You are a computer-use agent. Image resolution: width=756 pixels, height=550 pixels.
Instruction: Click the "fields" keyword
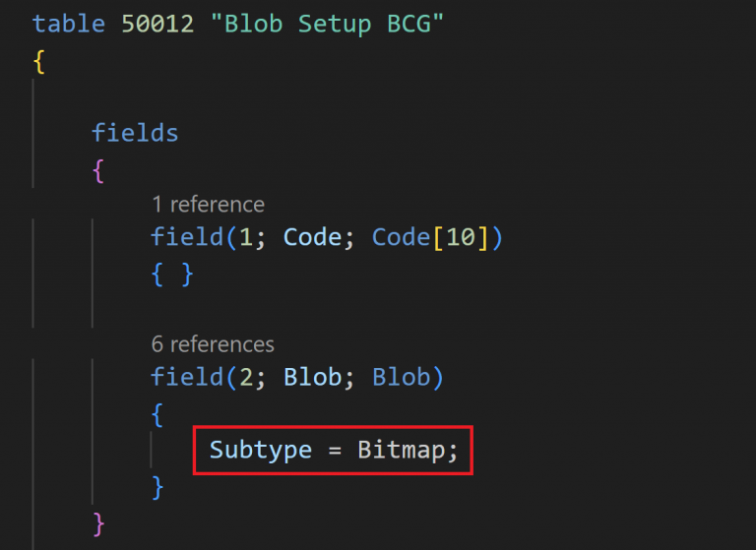135,132
